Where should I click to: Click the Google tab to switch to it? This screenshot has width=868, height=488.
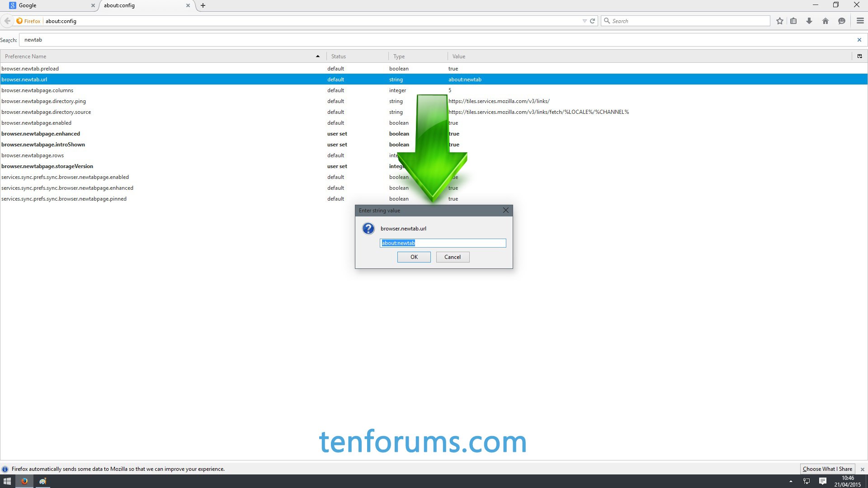pos(47,5)
